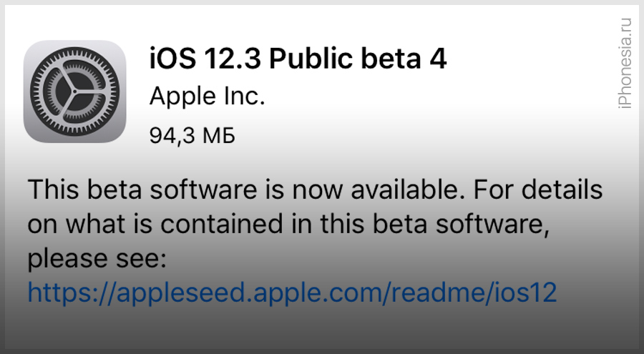Click the word "available" in the description
The image size is (644, 354).
[408, 190]
